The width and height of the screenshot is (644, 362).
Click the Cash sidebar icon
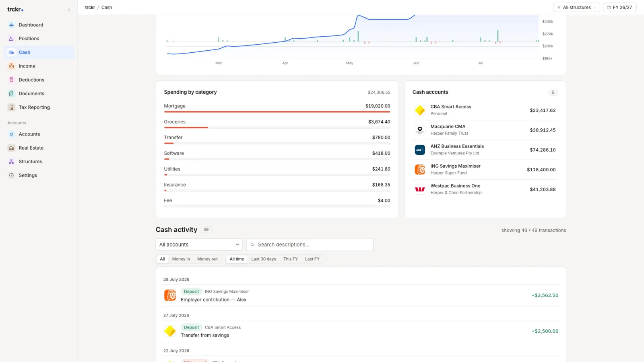pos(11,52)
